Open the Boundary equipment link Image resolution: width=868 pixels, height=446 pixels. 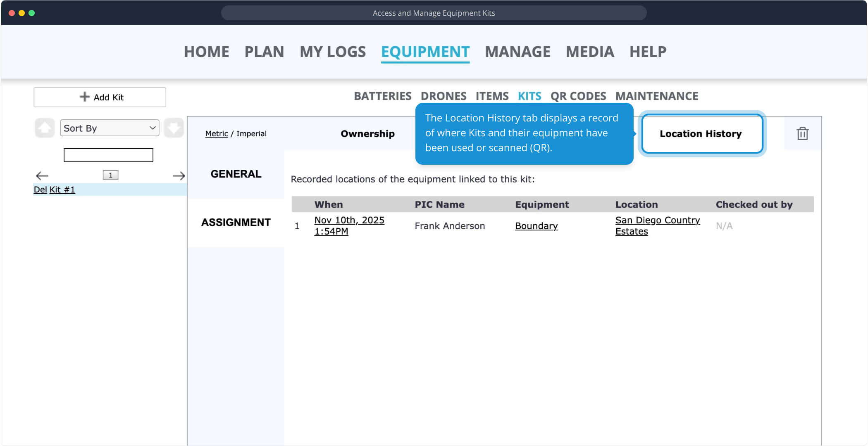[536, 226]
